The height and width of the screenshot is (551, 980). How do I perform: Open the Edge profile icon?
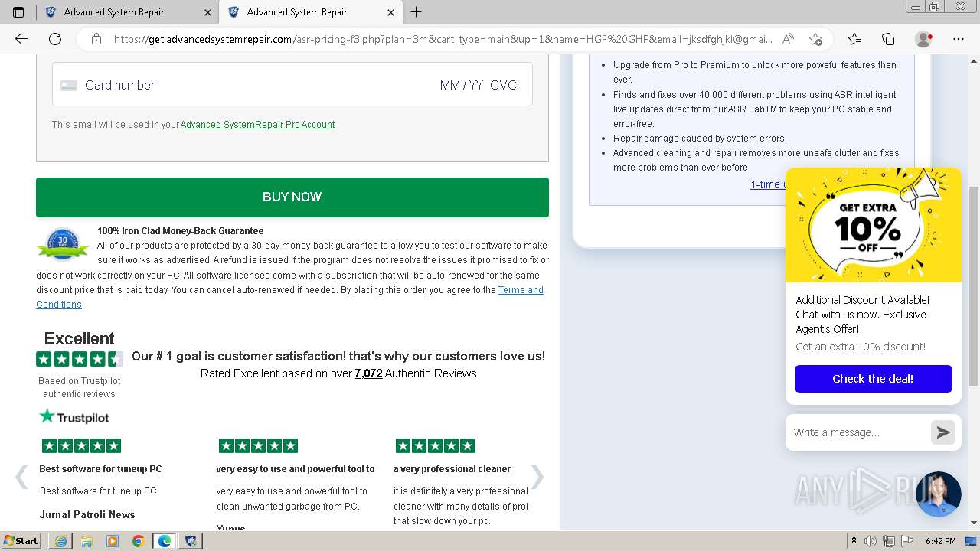click(x=924, y=39)
